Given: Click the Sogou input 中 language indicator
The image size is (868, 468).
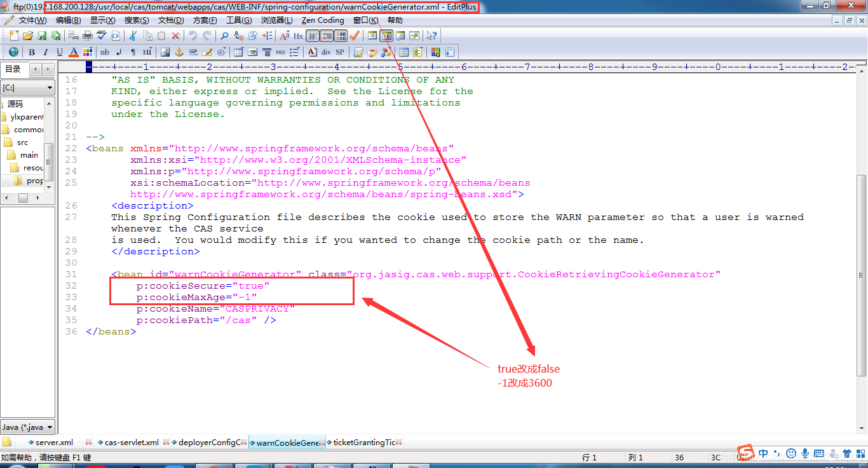Looking at the screenshot, I should tap(763, 453).
